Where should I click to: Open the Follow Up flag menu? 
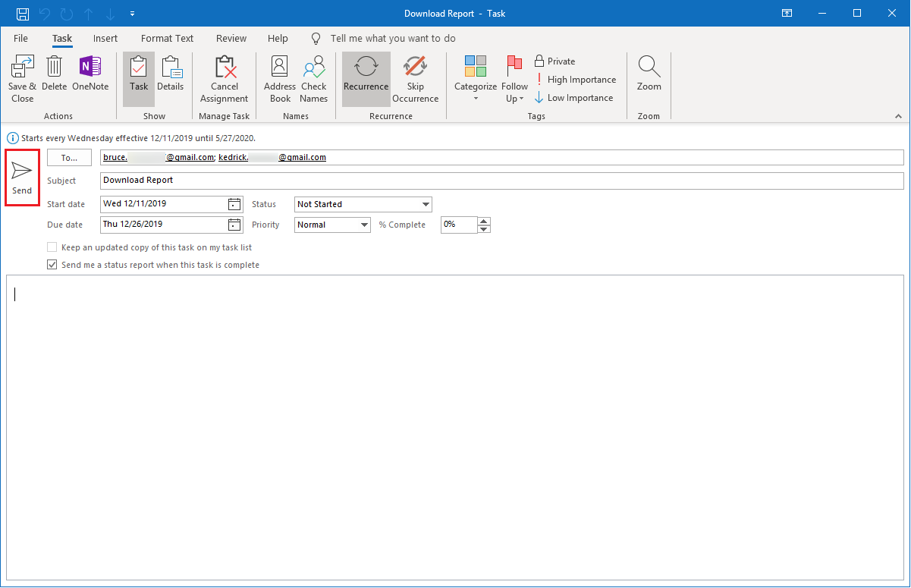(x=515, y=79)
